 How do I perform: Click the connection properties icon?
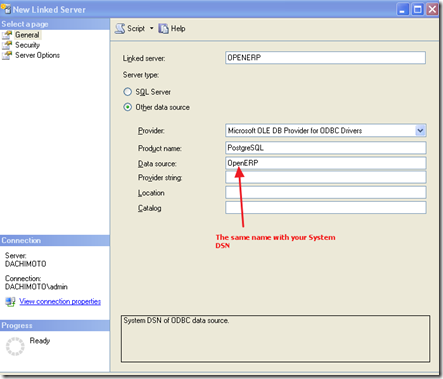(x=10, y=302)
